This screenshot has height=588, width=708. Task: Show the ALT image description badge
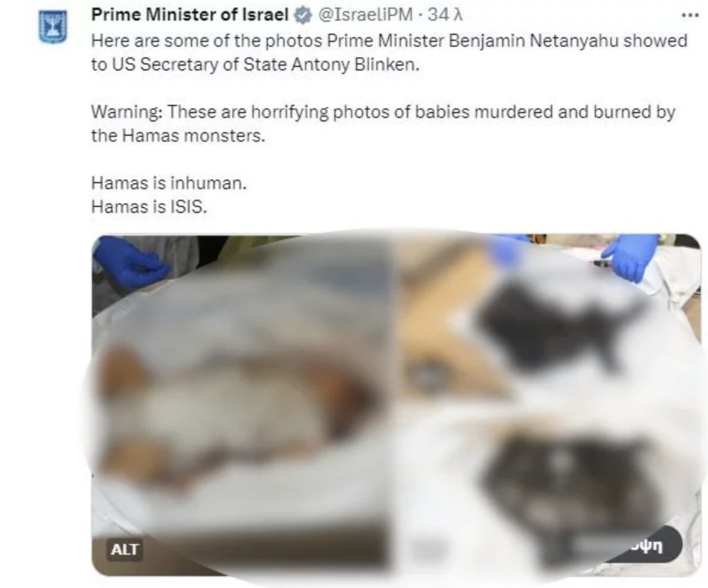(x=124, y=549)
